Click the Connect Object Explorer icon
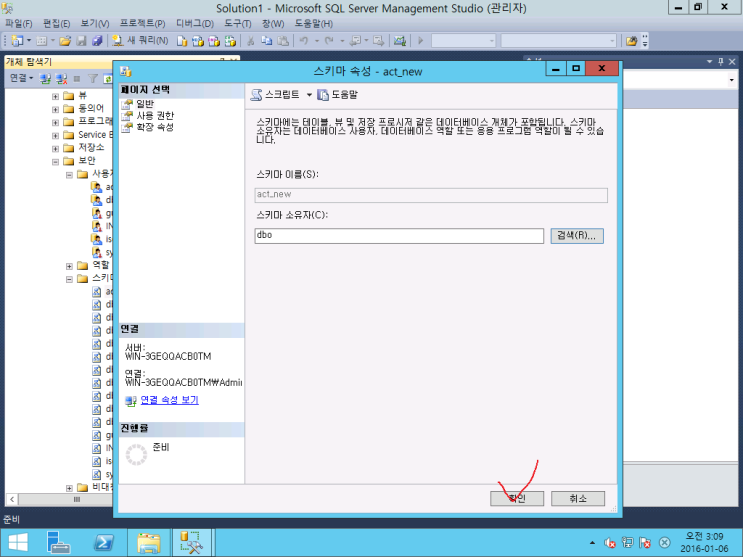The image size is (743, 557). [x=45, y=79]
